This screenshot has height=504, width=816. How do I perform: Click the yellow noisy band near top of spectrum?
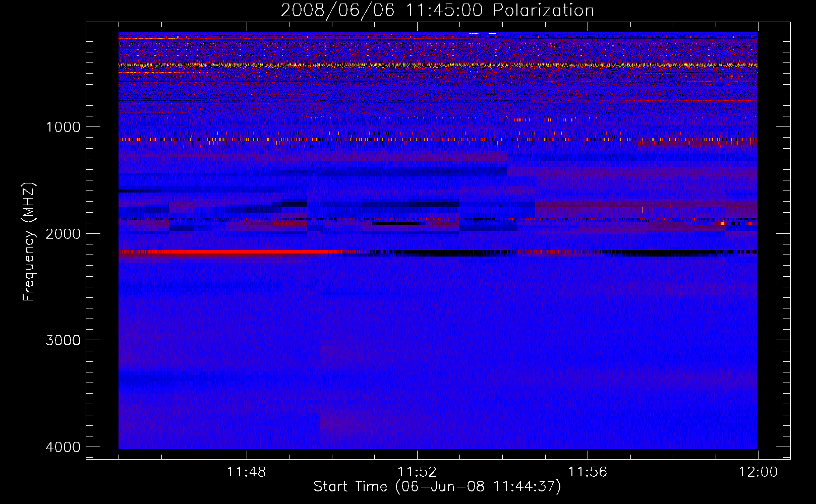(x=438, y=65)
